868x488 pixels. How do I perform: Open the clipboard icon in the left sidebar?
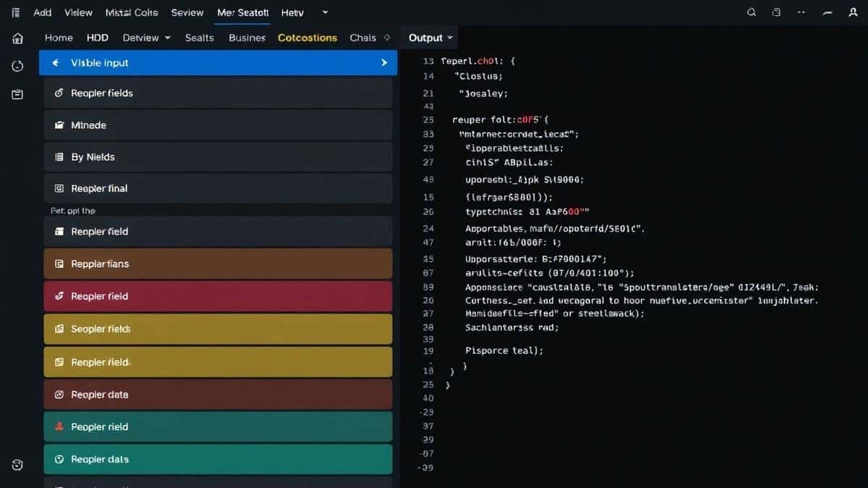click(17, 95)
